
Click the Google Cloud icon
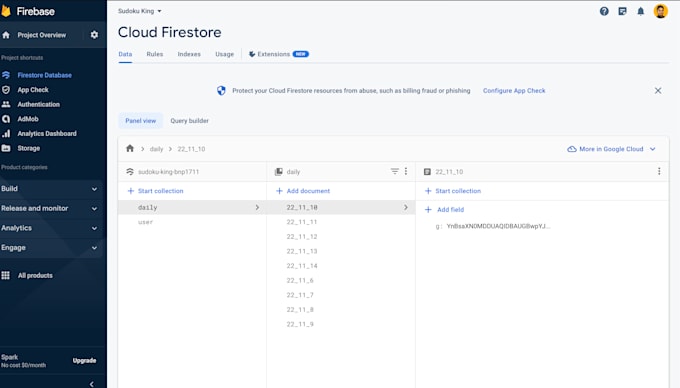(x=572, y=149)
